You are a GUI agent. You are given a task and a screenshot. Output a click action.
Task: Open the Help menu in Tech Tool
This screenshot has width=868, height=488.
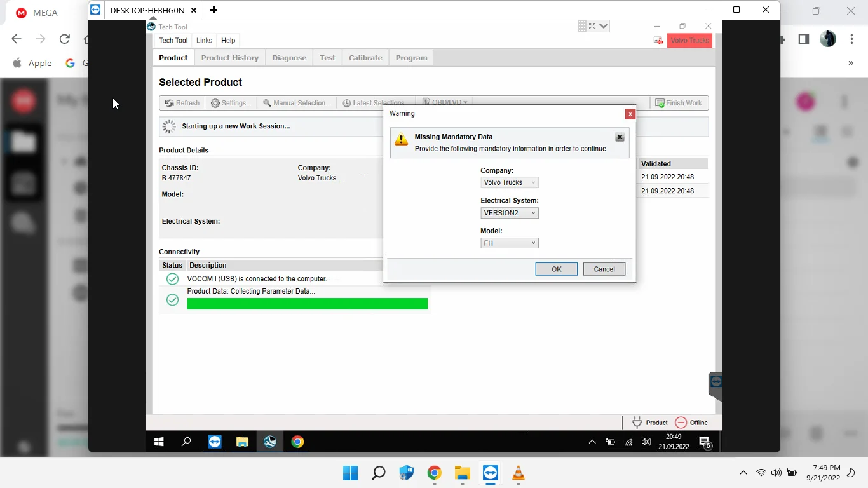tap(228, 41)
